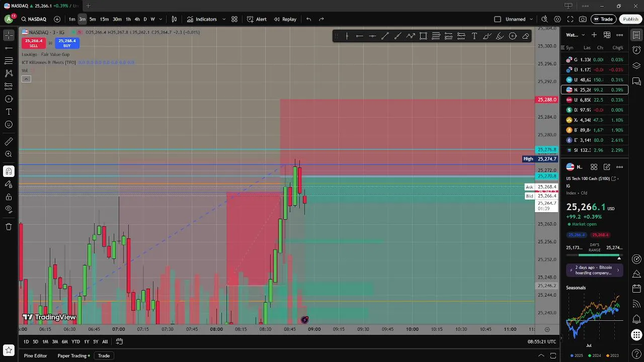Expand the favorite indicators dropdown arrow
The width and height of the screenshot is (644, 362).
[x=224, y=19]
